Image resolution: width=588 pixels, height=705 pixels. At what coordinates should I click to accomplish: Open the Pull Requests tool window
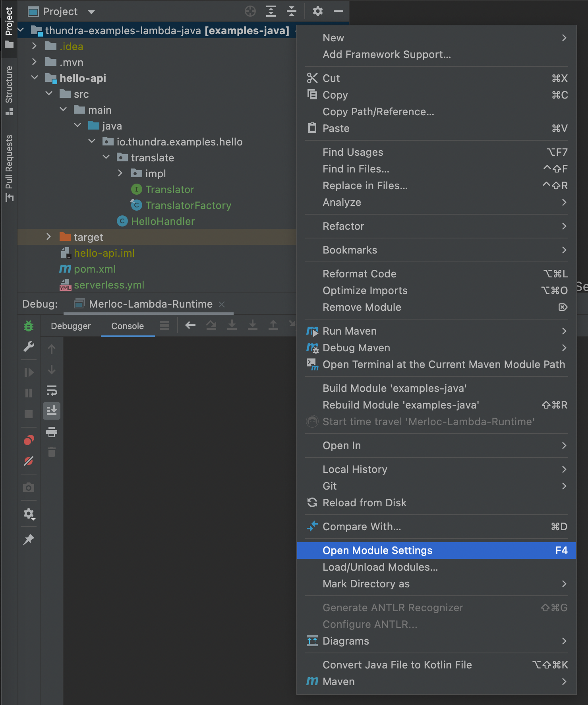coord(9,168)
